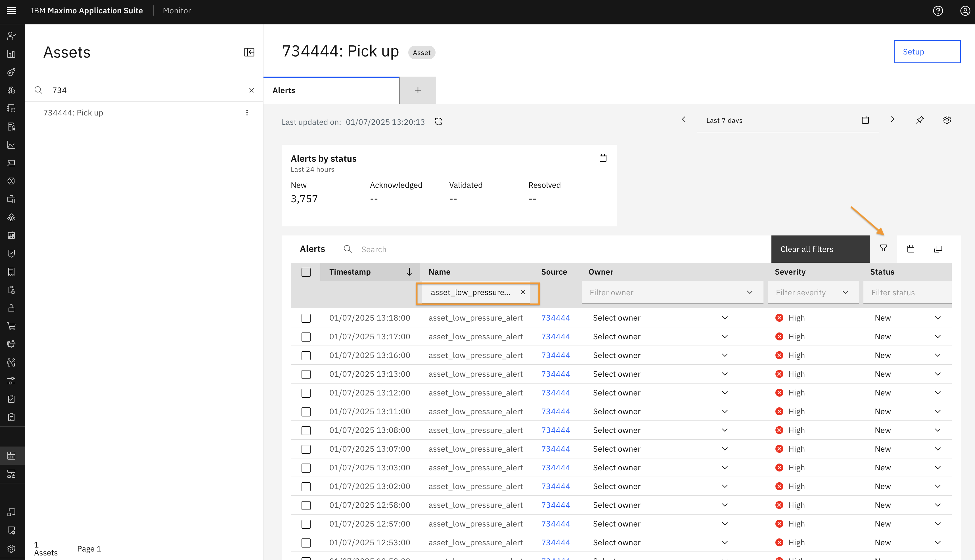The height and width of the screenshot is (560, 975).
Task: Open source 734444 link for 13:18:00 alert
Action: point(555,318)
